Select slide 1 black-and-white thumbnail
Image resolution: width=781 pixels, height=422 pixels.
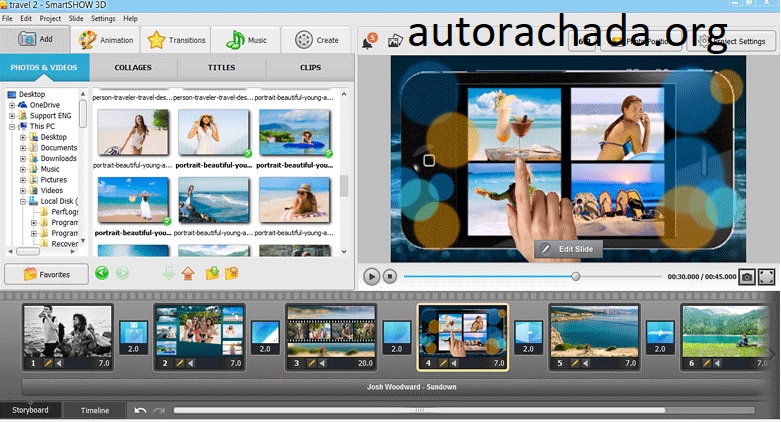(x=68, y=331)
